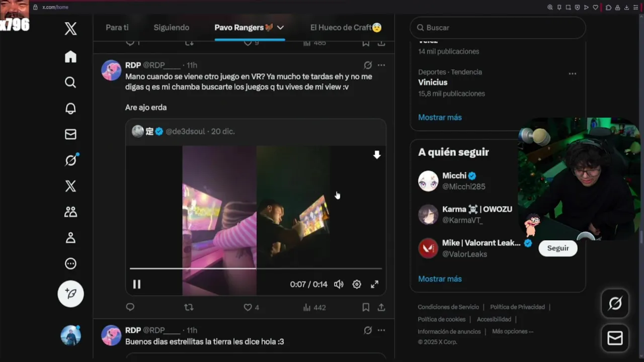Screen dimensions: 644x362
Task: Open RDP avatar on Buenos dias tweet
Action: [111, 335]
